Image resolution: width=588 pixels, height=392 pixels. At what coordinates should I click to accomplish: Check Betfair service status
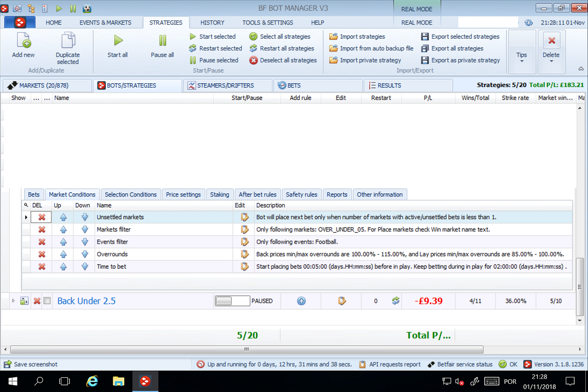[460, 364]
